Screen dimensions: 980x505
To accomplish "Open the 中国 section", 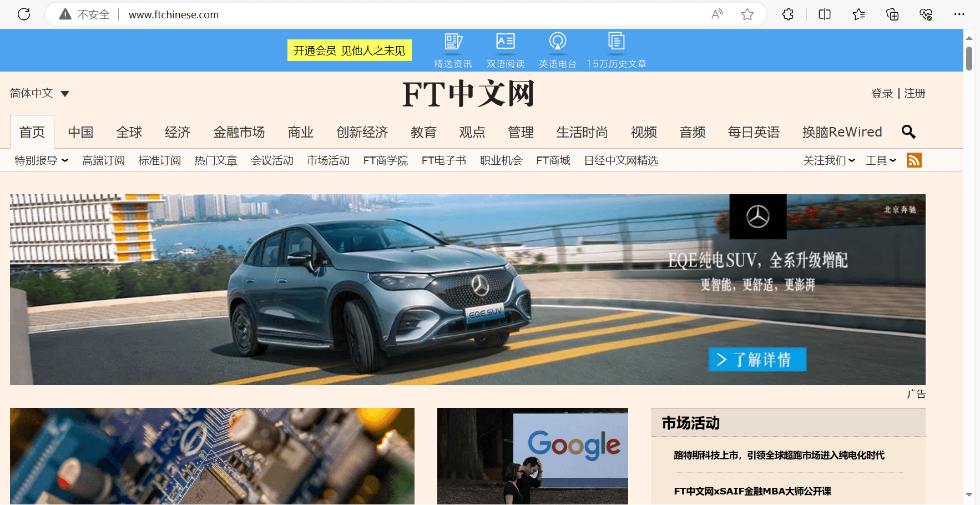I will 80,132.
